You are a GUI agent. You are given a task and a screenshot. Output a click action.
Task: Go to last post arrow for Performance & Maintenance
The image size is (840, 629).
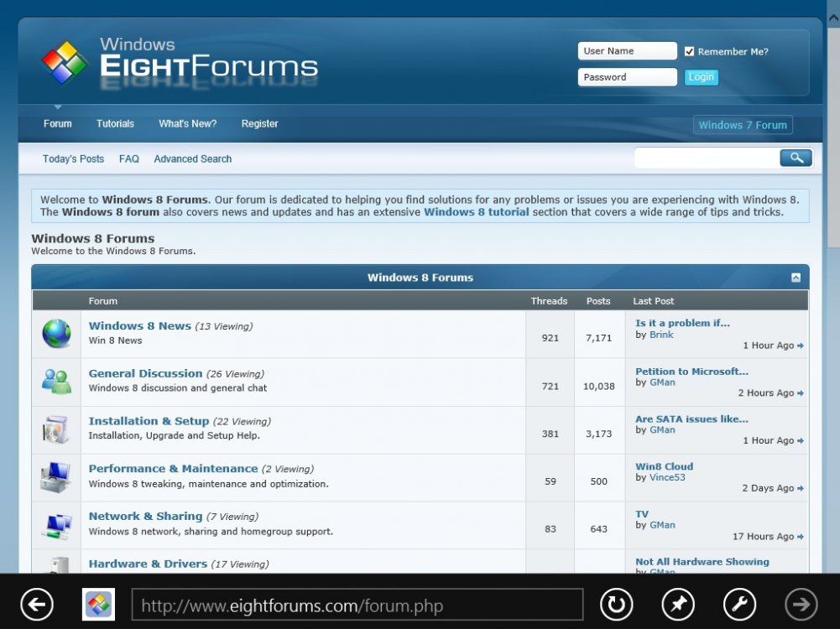point(801,489)
